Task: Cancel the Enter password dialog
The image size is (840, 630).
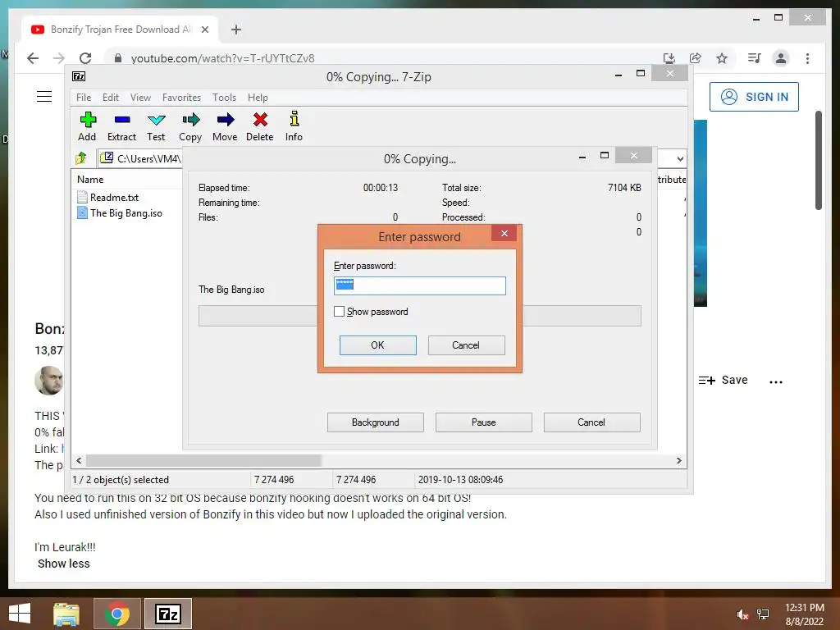Action: pyautogui.click(x=466, y=345)
